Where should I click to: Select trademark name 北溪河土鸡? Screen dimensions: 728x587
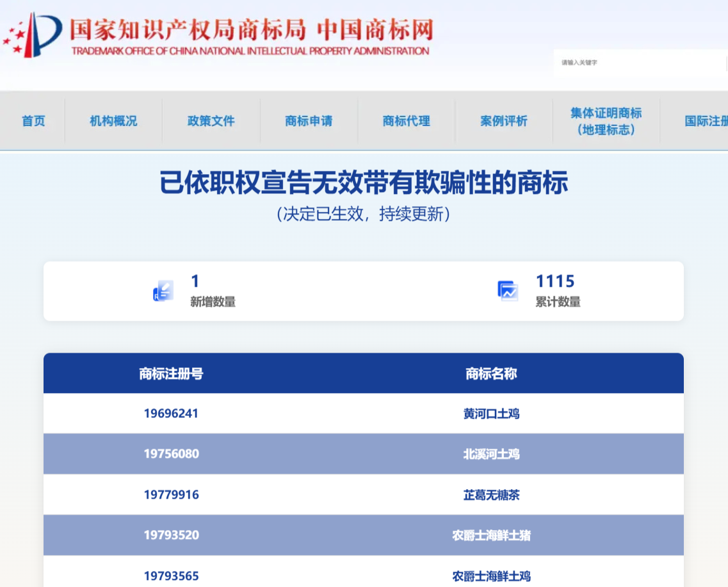[x=491, y=454]
